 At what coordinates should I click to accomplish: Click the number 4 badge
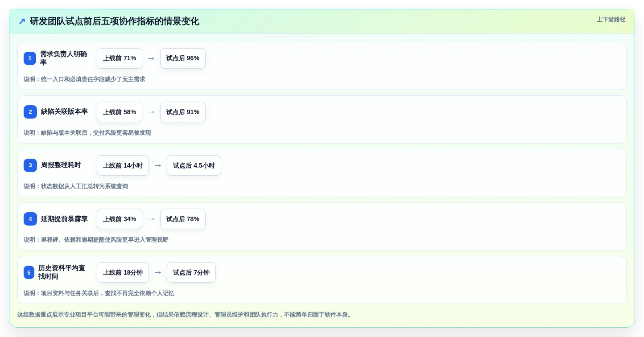(x=30, y=219)
